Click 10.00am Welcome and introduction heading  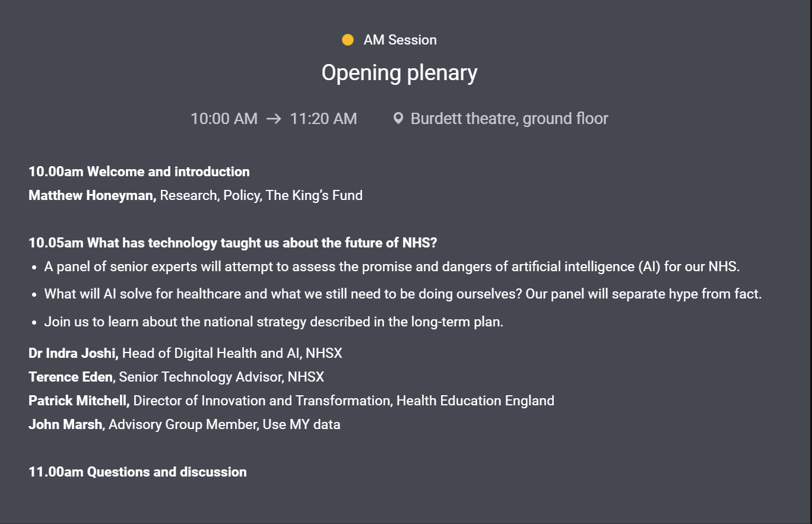click(x=139, y=172)
